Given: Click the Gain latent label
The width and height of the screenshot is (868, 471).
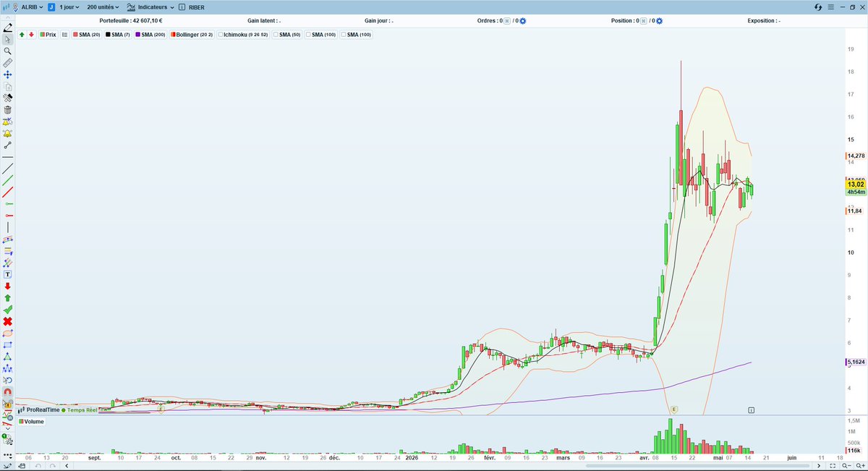Looking at the screenshot, I should [264, 21].
